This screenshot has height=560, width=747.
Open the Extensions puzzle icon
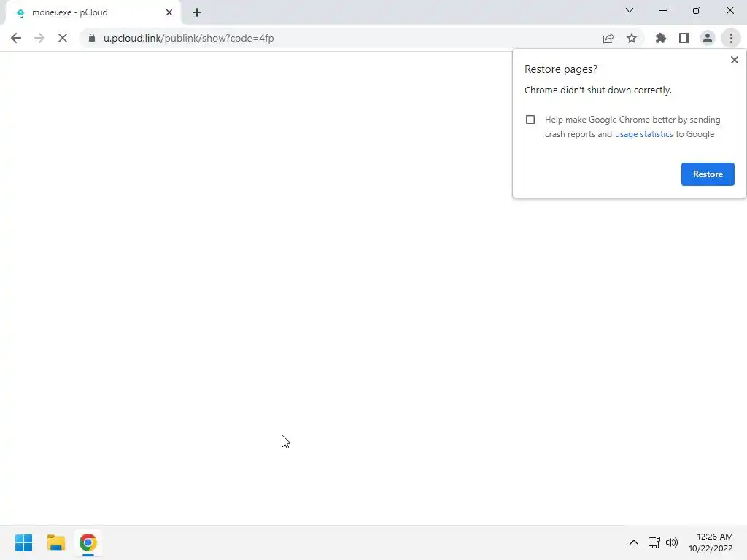661,38
